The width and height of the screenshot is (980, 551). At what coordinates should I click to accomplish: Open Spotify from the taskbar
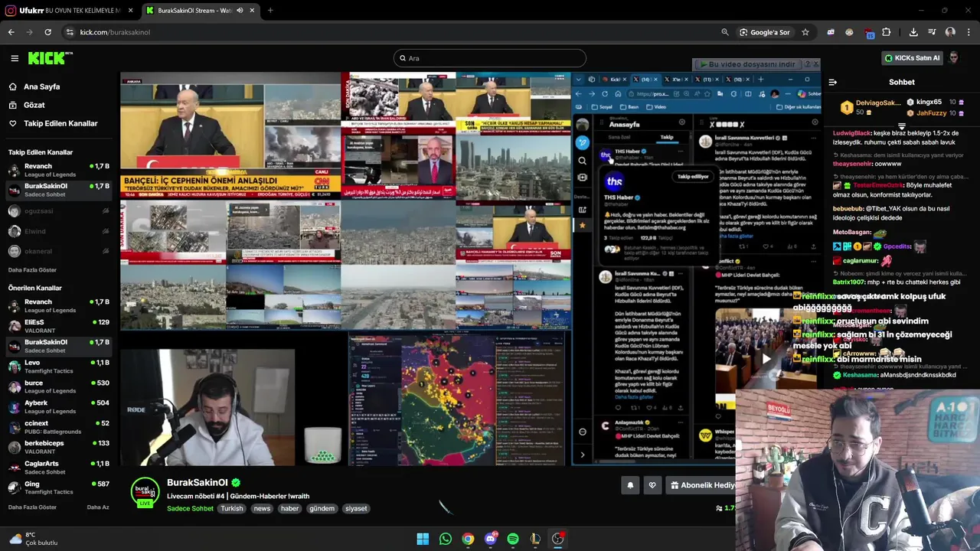click(x=513, y=539)
